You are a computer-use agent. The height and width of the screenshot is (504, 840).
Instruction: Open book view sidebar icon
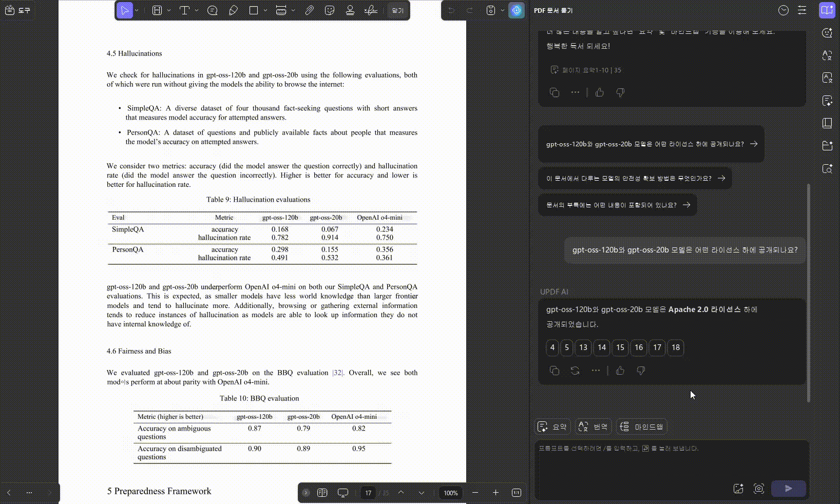pyautogui.click(x=827, y=123)
